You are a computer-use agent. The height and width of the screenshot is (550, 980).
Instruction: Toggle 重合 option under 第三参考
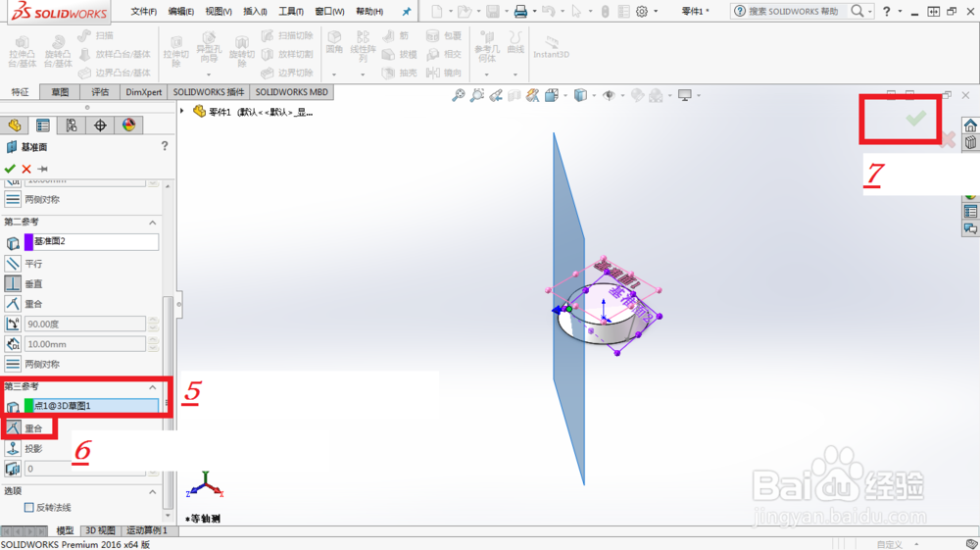[13, 428]
